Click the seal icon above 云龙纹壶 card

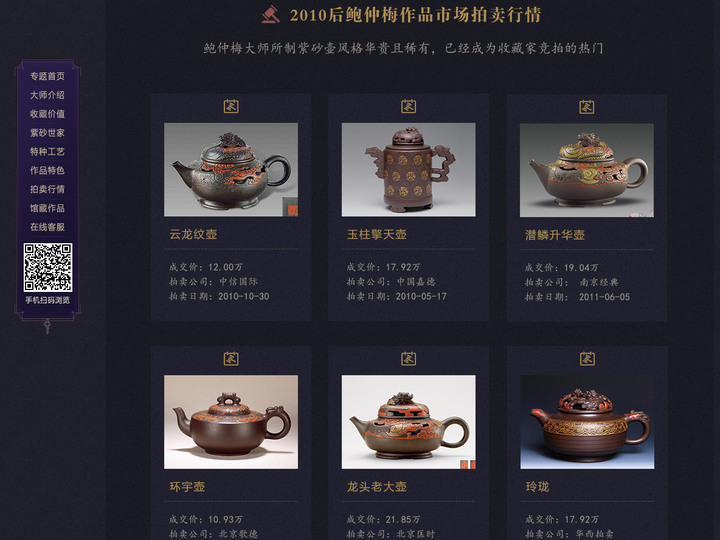[231, 107]
